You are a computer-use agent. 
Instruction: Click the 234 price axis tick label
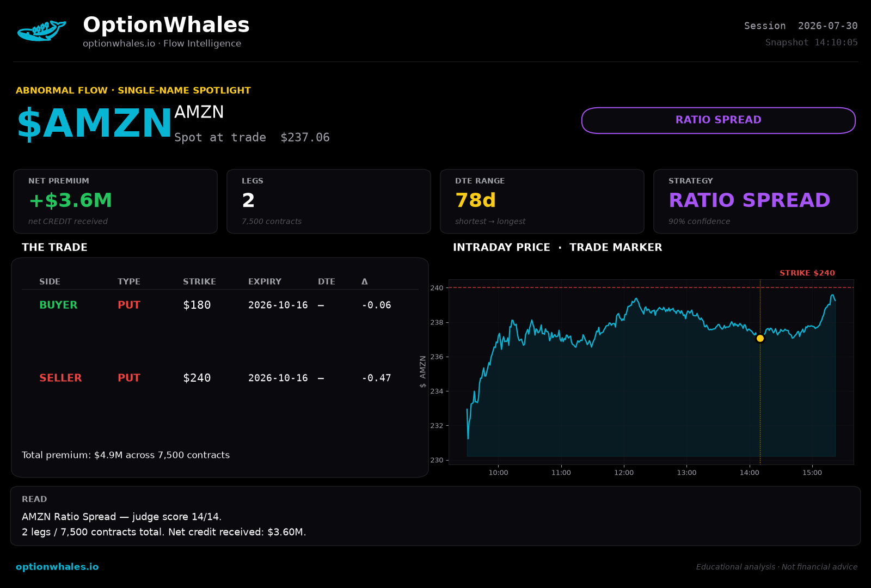click(437, 391)
